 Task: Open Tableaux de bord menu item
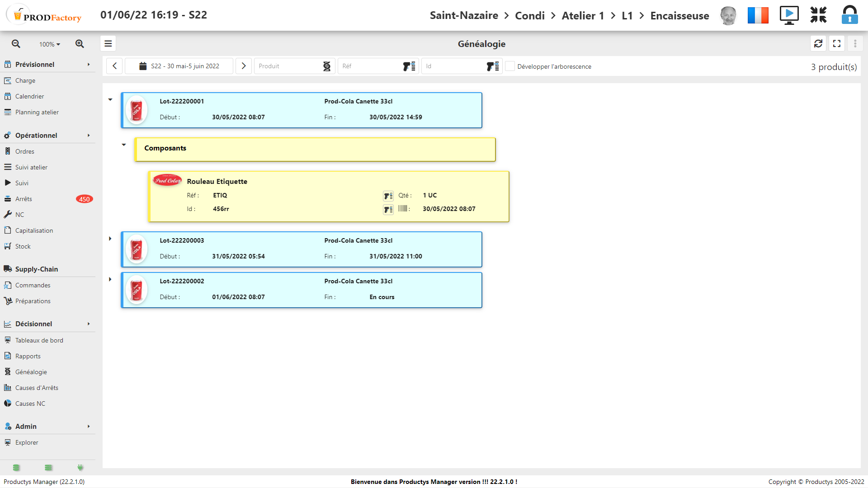(x=39, y=340)
